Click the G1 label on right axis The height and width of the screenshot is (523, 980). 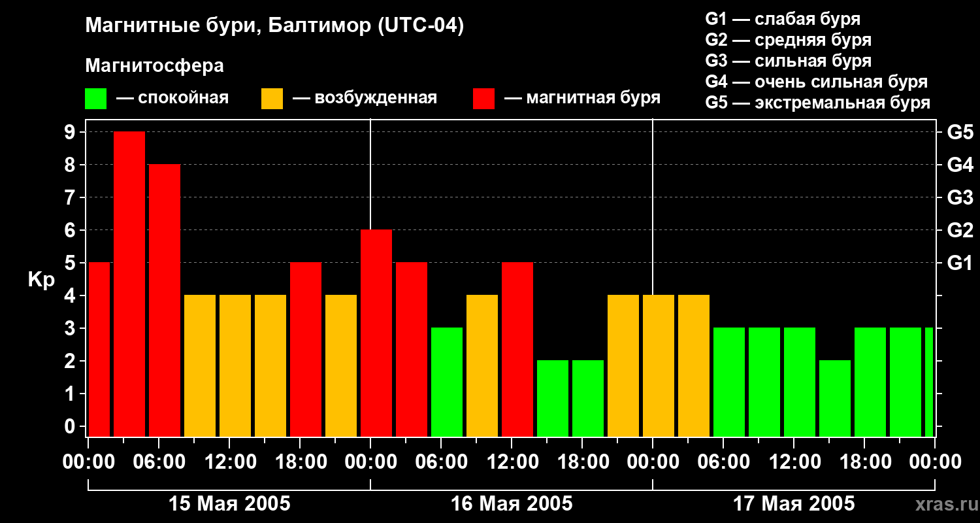pos(960,263)
